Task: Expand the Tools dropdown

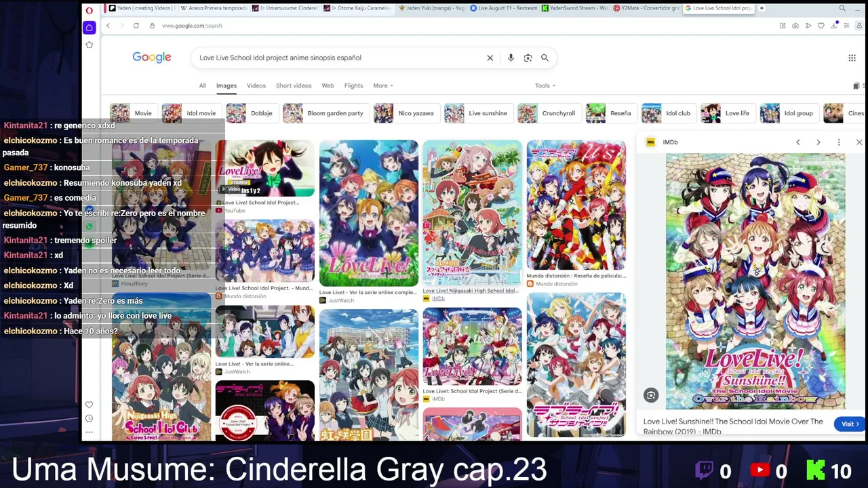Action: click(545, 86)
